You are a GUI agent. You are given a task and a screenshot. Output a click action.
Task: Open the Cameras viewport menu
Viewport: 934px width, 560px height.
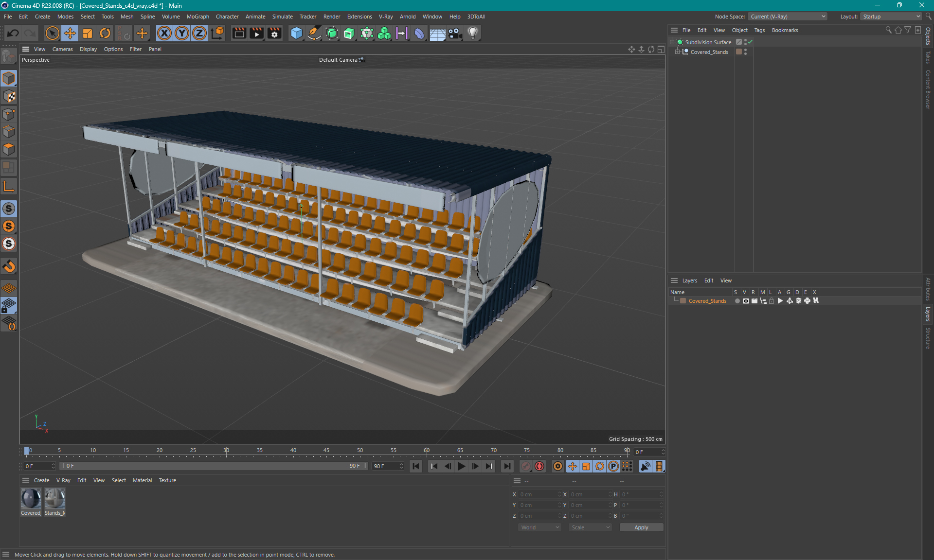(x=62, y=49)
